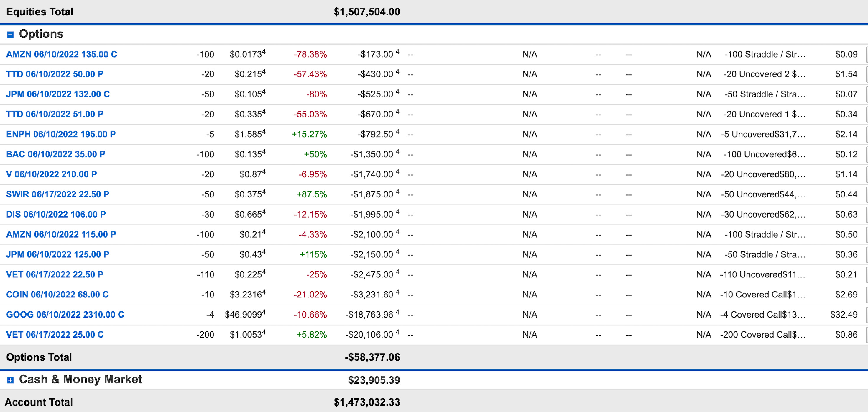Open VET 06/17/2022 22.50 P position
Screen dimensions: 868x412
coord(55,274)
